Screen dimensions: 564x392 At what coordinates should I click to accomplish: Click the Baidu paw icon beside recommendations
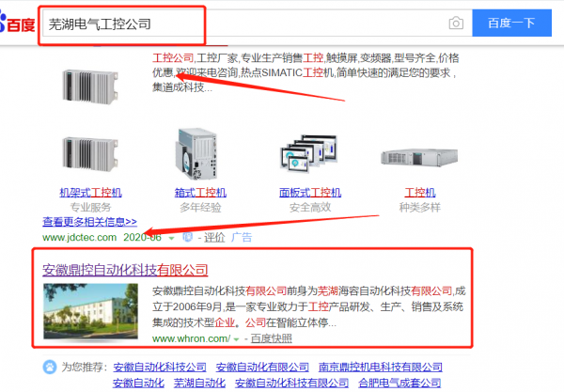(50, 368)
